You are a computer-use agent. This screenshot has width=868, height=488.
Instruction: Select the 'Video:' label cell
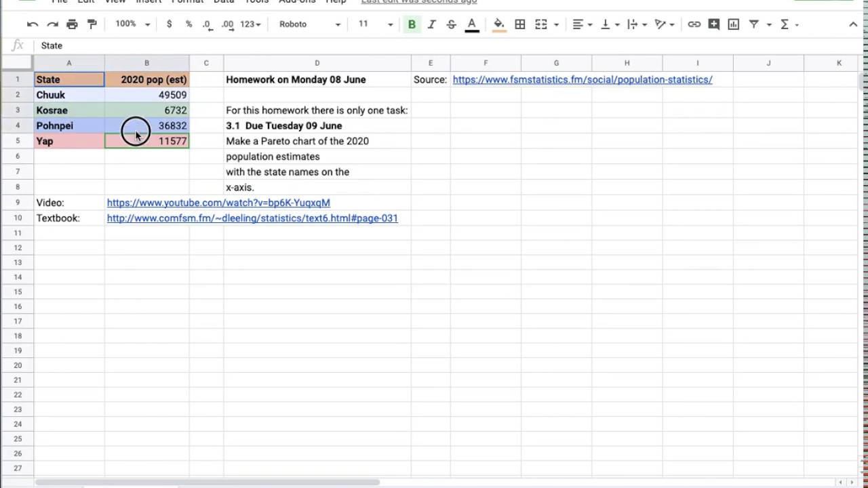(69, 203)
